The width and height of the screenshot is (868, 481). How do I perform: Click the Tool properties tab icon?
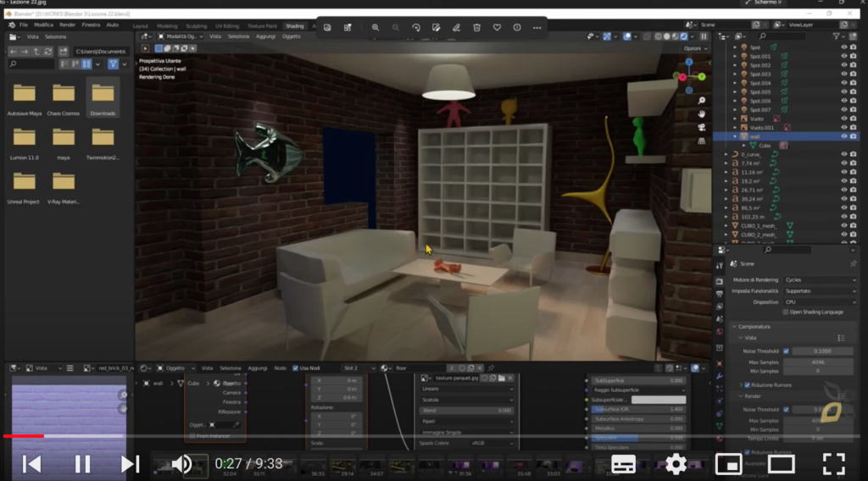click(719, 266)
